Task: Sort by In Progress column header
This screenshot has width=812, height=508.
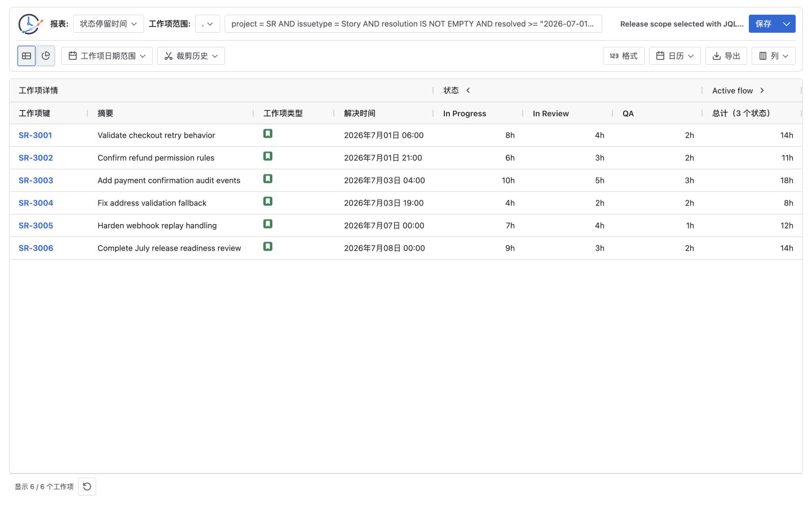Action: pyautogui.click(x=465, y=113)
